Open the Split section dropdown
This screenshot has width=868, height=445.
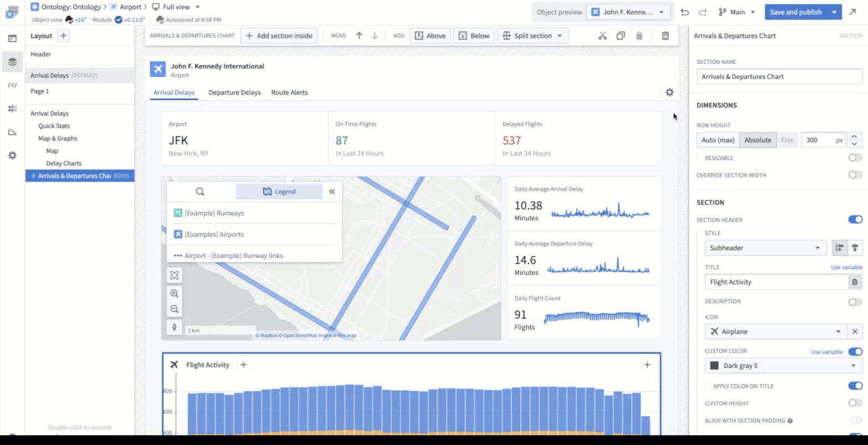pyautogui.click(x=533, y=36)
